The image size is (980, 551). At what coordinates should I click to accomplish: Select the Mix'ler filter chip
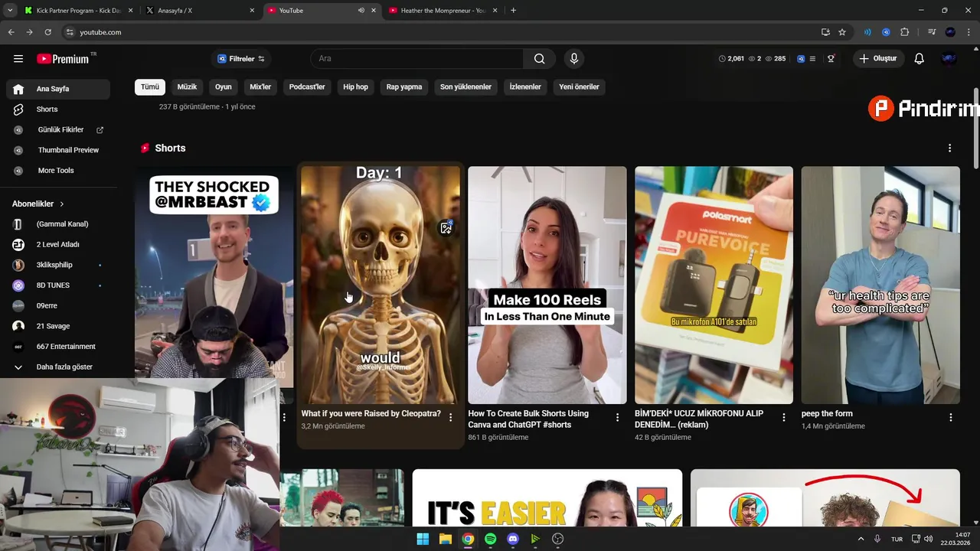click(x=260, y=86)
